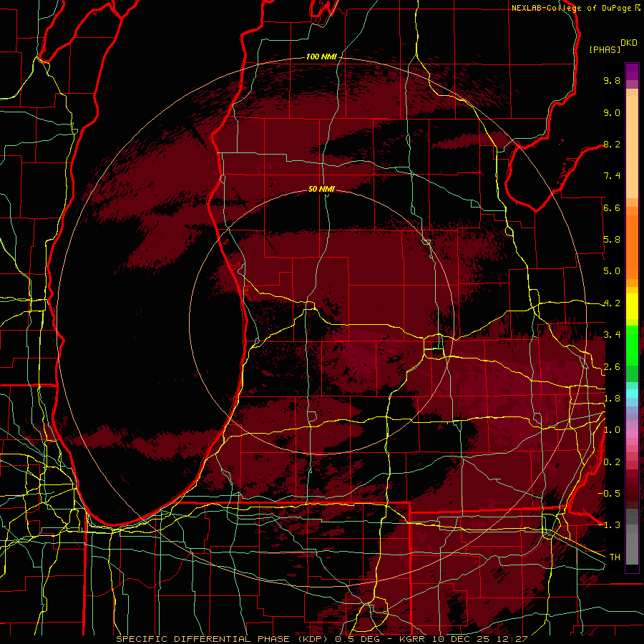
Task: Click the TH threshold label on the legend
Action: point(615,557)
